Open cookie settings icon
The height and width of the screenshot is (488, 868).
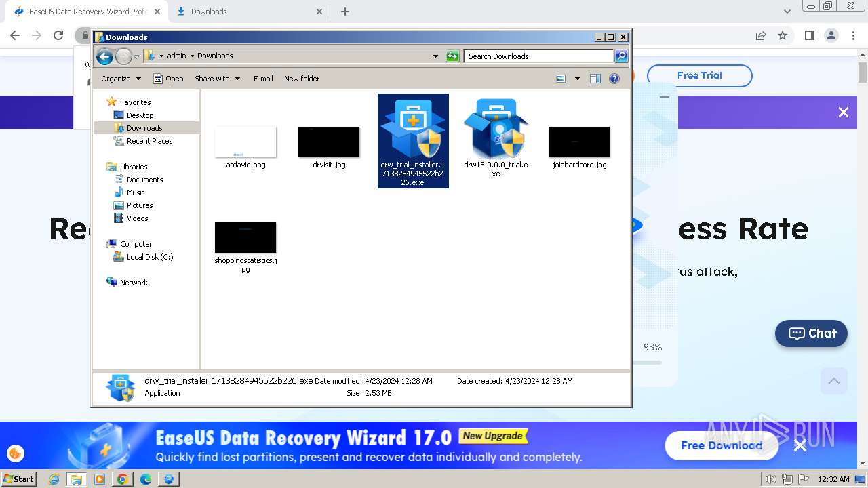point(15,453)
